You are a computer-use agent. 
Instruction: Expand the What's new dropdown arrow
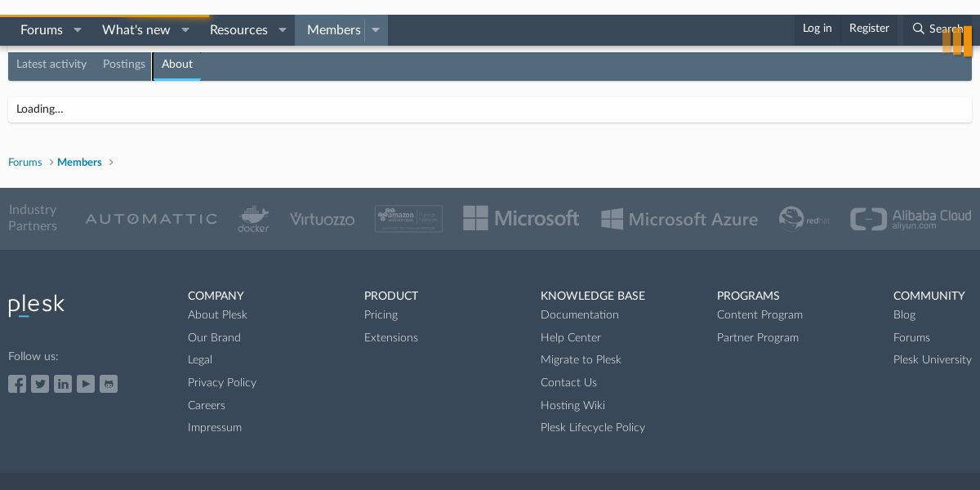coord(185,30)
